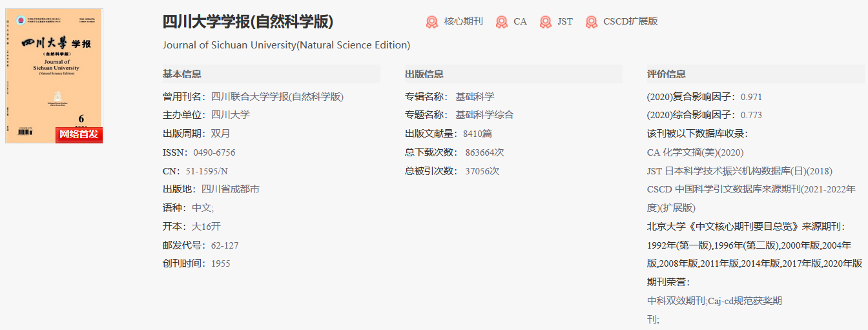Viewport: 868px width, 330px height.
Task: Select the 综合影响因子 value 0.773
Action: (x=751, y=115)
